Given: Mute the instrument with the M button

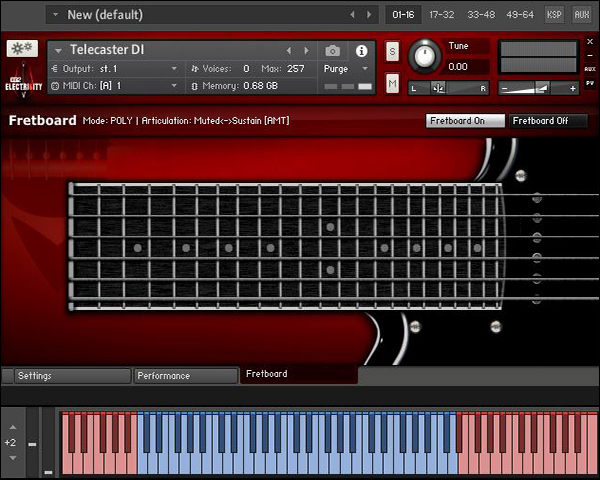Looking at the screenshot, I should click(x=392, y=83).
